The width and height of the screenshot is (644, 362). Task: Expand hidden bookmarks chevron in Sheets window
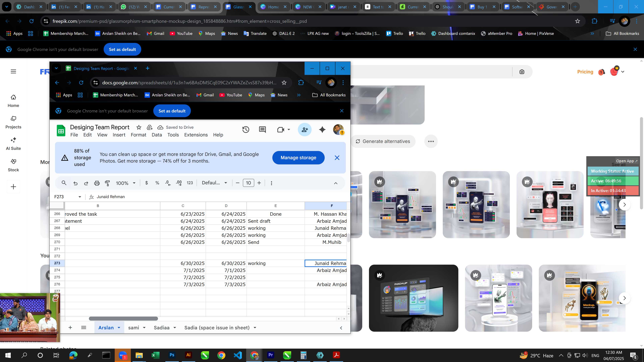tap(299, 95)
